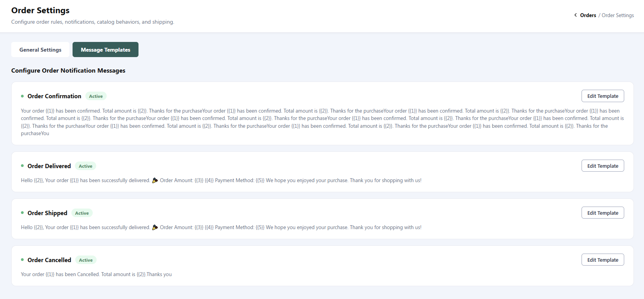This screenshot has height=299, width=644.
Task: Click the Active badge for Order Confirmation
Action: tap(96, 96)
